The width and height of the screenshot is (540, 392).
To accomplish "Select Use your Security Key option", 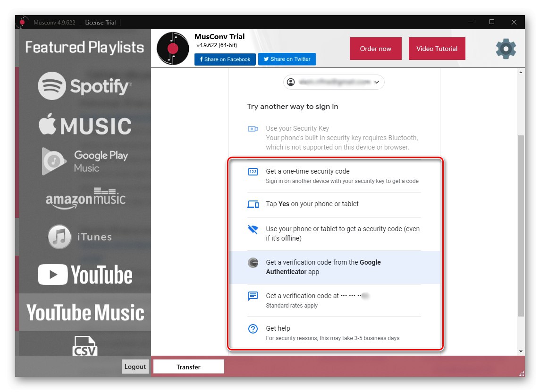I will coord(334,138).
